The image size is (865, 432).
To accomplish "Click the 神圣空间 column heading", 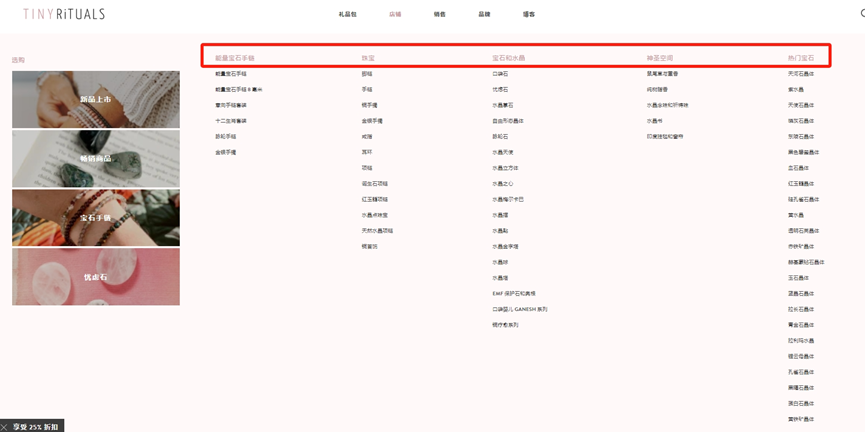I will coord(660,59).
